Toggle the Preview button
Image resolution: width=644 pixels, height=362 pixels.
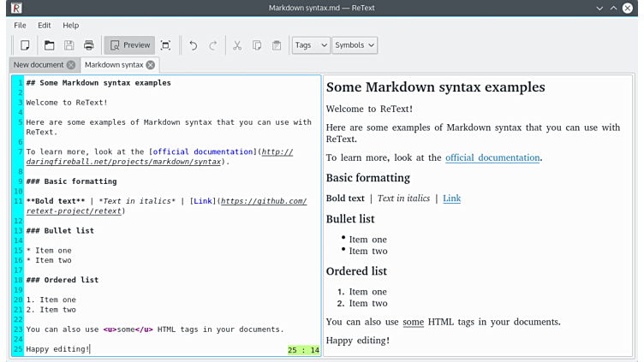(x=129, y=45)
